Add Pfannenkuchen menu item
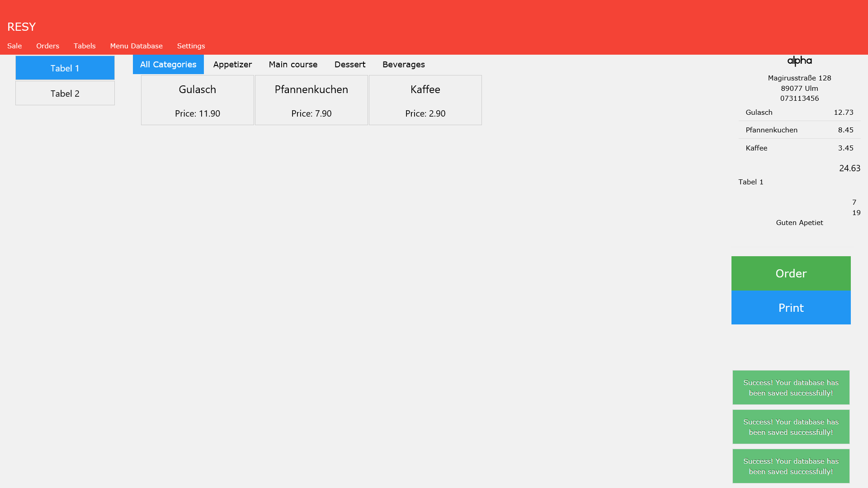 [x=311, y=100]
